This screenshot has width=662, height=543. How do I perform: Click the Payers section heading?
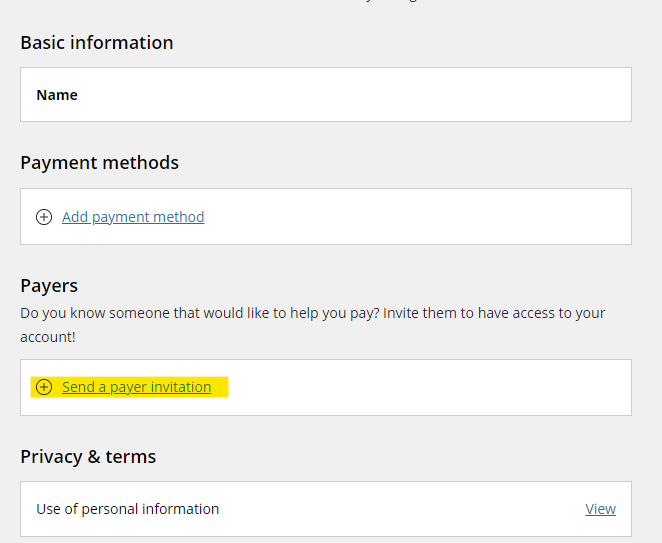(x=49, y=286)
